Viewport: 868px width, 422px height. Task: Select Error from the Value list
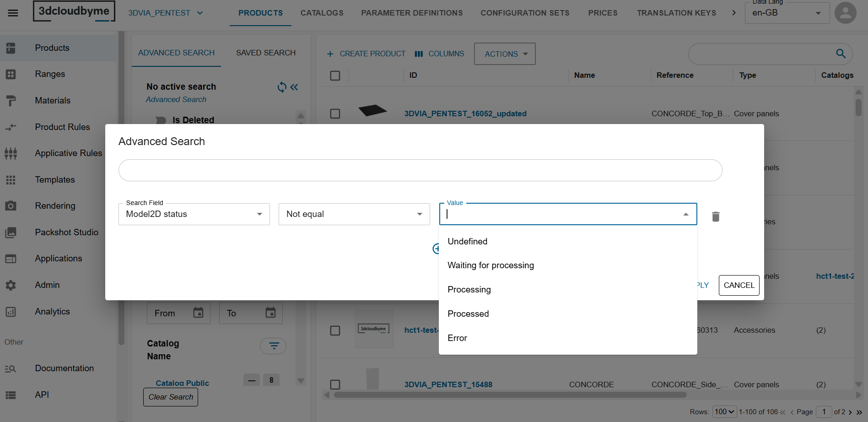coord(568,338)
